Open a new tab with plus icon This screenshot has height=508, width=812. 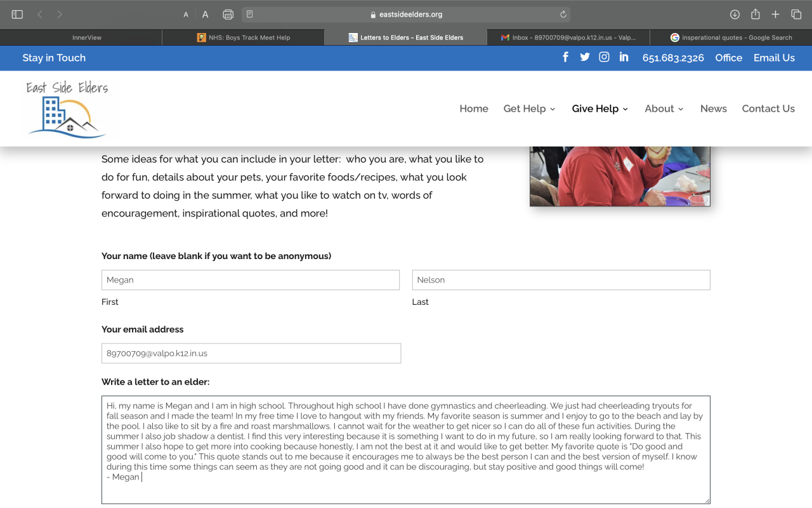coord(775,14)
